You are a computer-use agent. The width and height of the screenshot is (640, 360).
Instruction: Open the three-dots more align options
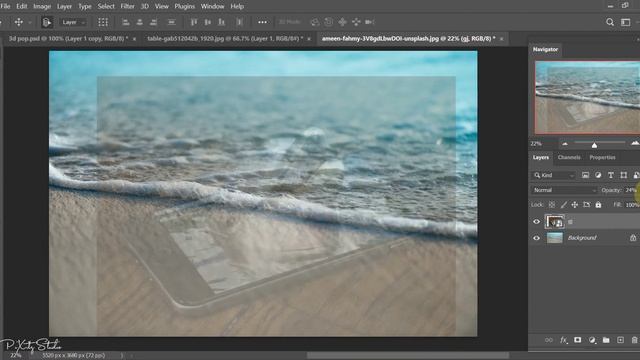[x=262, y=22]
